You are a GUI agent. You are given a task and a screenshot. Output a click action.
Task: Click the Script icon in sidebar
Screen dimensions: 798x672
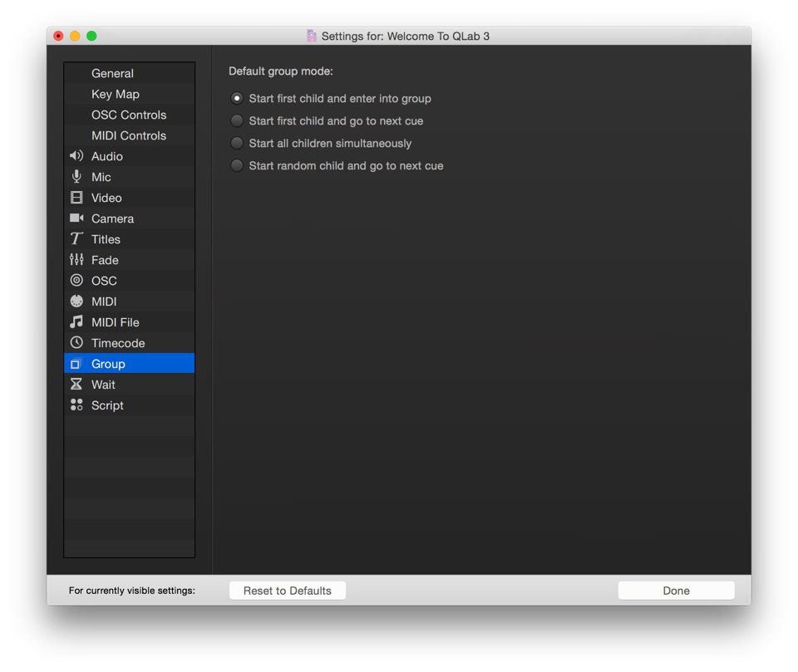point(76,405)
